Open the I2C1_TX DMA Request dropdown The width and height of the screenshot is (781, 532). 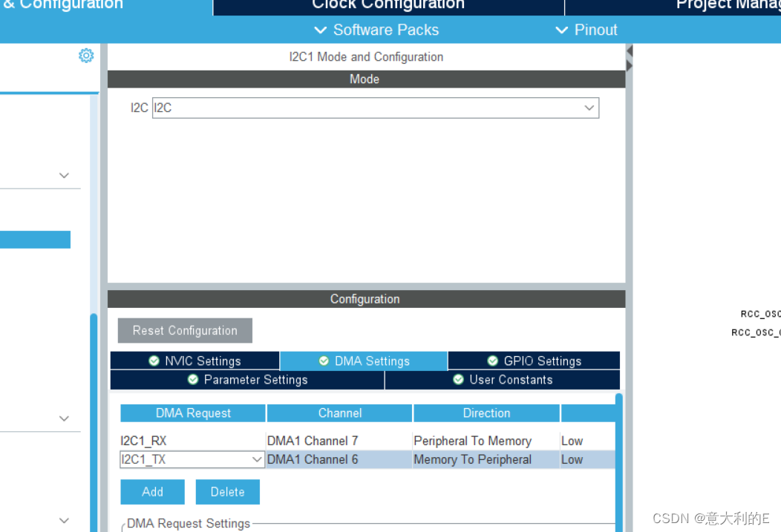(258, 459)
